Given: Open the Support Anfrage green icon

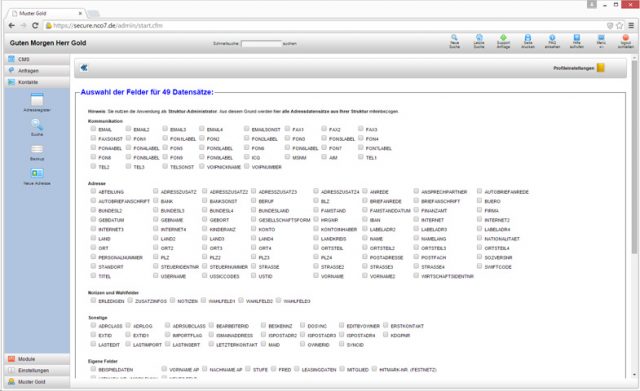Looking at the screenshot, I should (503, 38).
